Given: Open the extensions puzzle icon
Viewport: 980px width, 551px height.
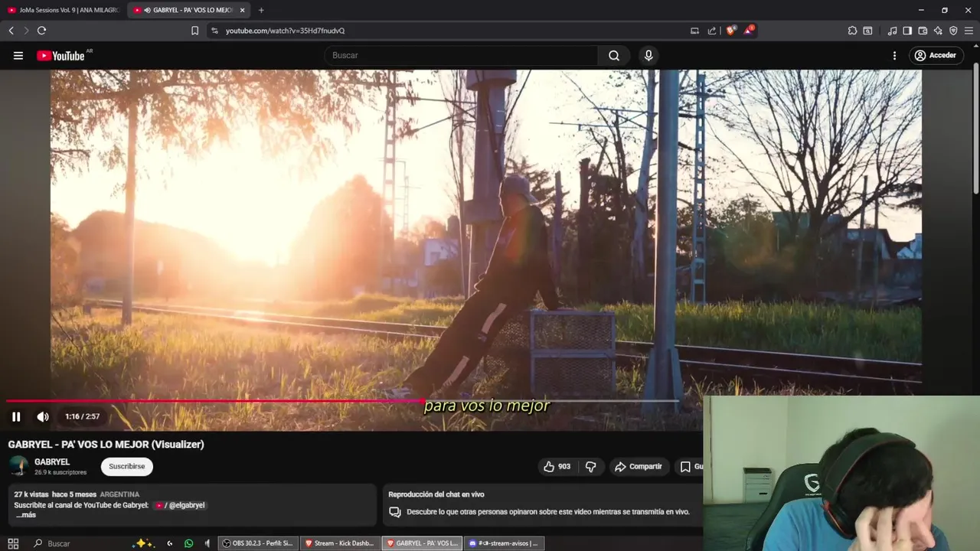Looking at the screenshot, I should coord(852,31).
